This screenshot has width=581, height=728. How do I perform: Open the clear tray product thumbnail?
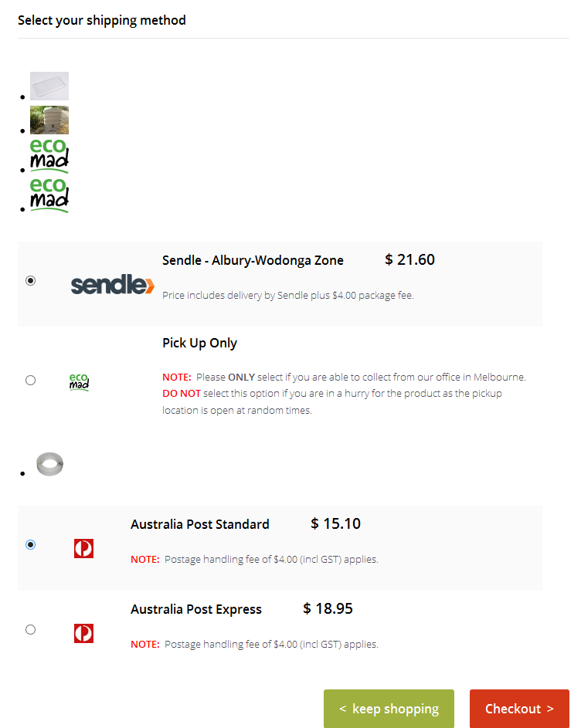tap(49, 86)
